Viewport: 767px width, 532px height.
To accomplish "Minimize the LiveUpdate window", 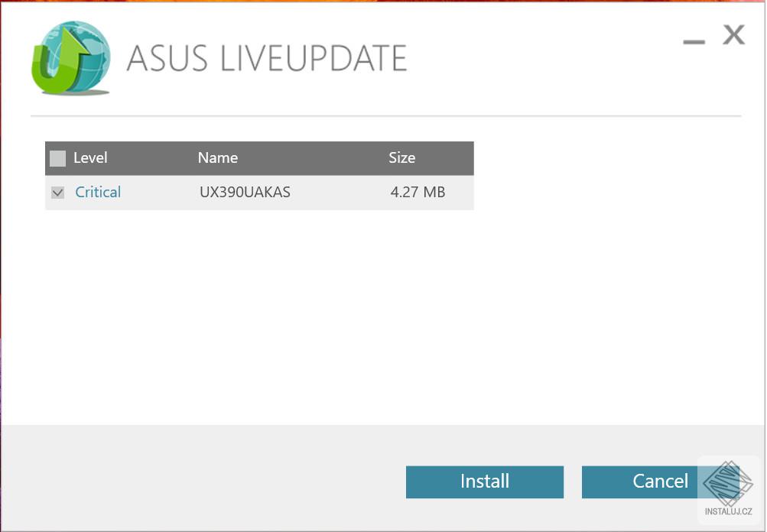I will point(694,41).
